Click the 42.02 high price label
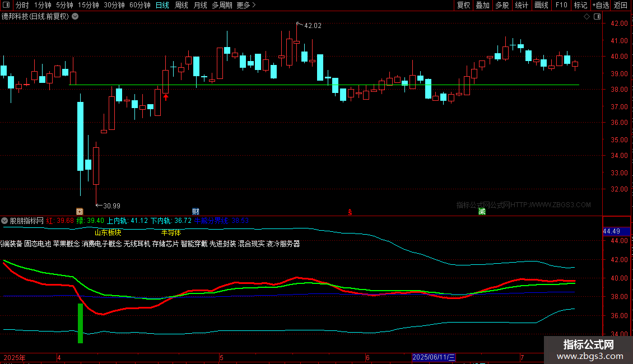This screenshot has width=633, height=364. click(x=313, y=26)
